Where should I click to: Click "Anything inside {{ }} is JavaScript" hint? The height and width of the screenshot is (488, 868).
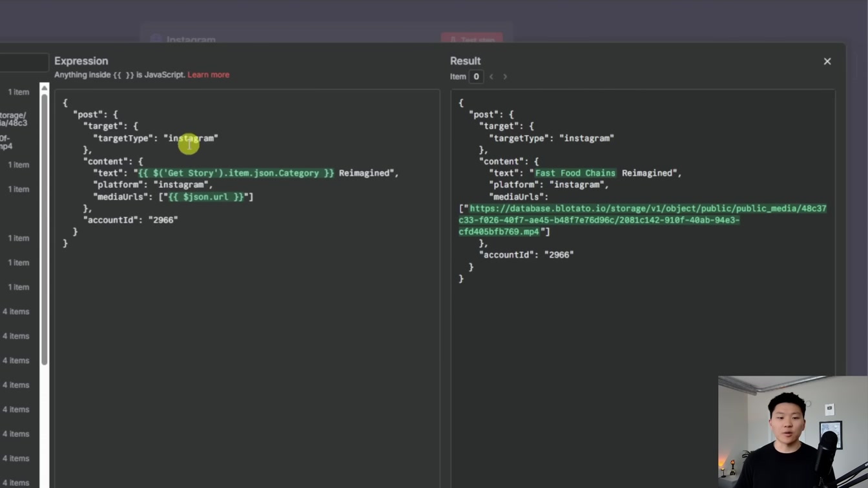pyautogui.click(x=119, y=75)
